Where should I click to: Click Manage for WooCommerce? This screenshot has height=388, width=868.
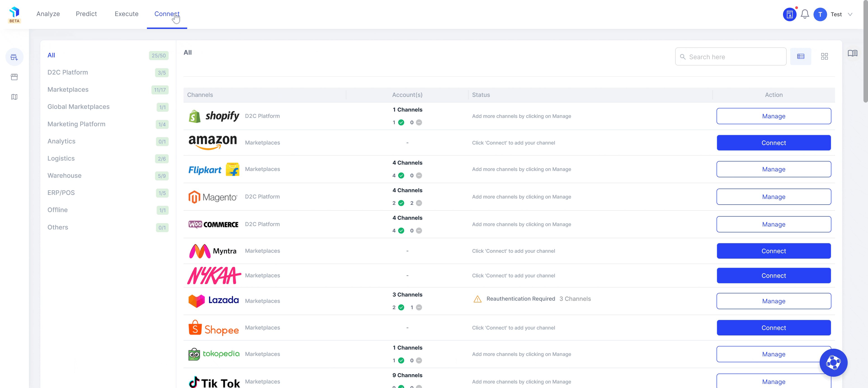[x=773, y=224]
